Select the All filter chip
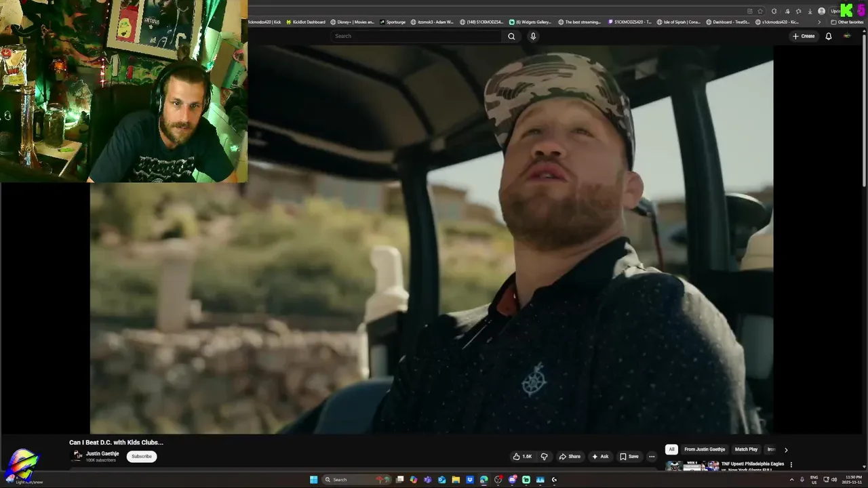This screenshot has width=868, height=488. pos(671,449)
